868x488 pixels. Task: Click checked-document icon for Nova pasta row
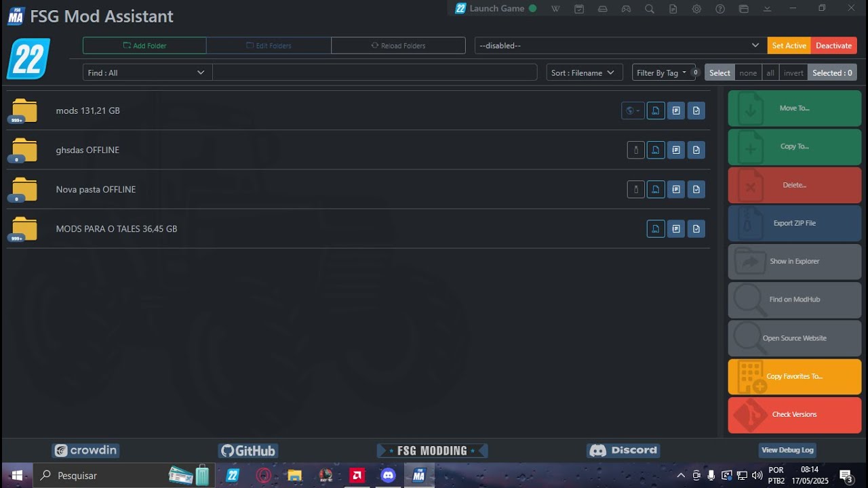pyautogui.click(x=696, y=189)
